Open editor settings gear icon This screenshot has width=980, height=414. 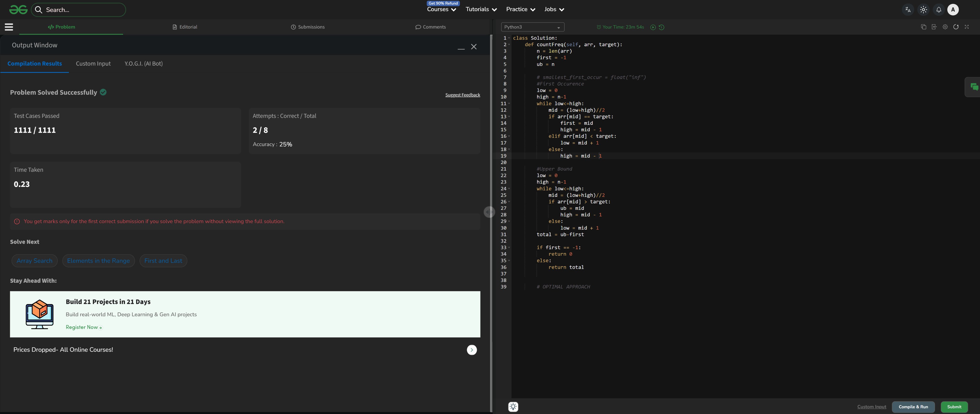(x=945, y=27)
